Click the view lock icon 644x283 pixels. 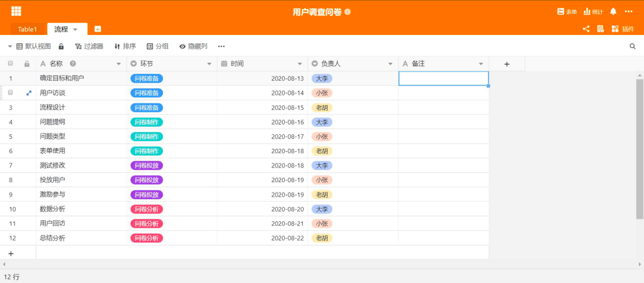(61, 46)
